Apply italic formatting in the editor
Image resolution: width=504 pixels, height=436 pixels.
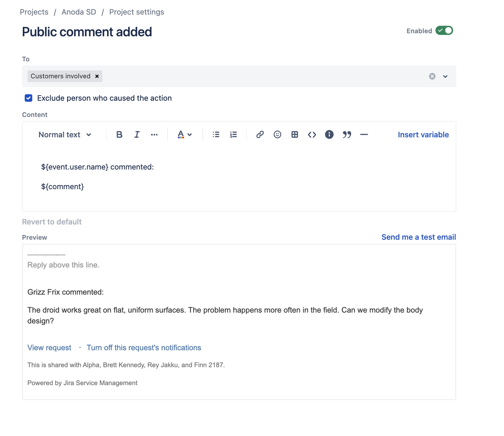point(137,135)
